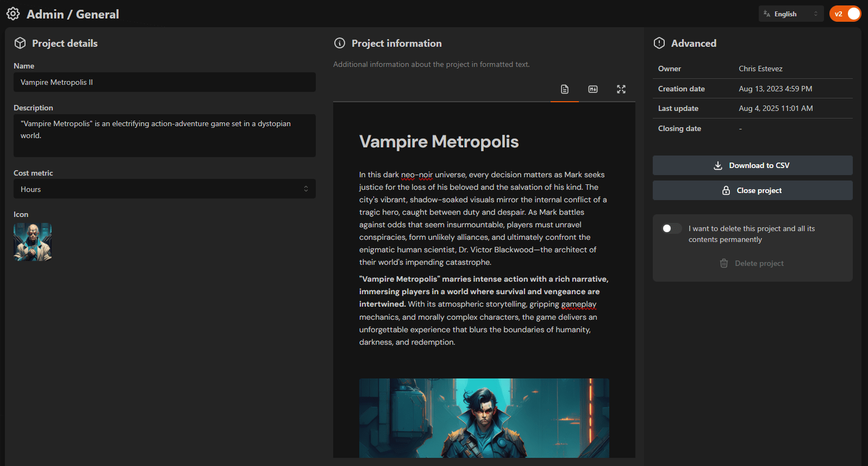Switch to the rich text document view icon

point(565,89)
